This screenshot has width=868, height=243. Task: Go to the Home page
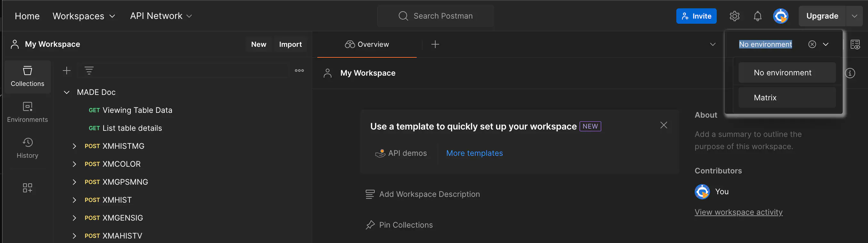tap(27, 16)
